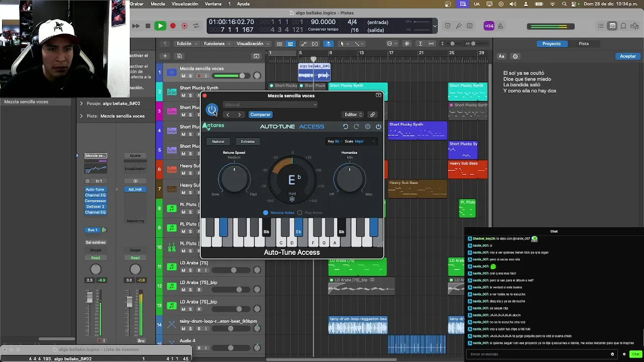Bypass Auto-Tune with the blue power button
This screenshot has width=644, height=362.
pos(212,109)
